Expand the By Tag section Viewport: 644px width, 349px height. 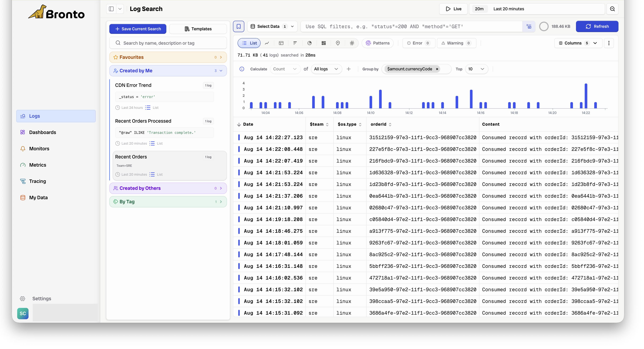pyautogui.click(x=168, y=202)
